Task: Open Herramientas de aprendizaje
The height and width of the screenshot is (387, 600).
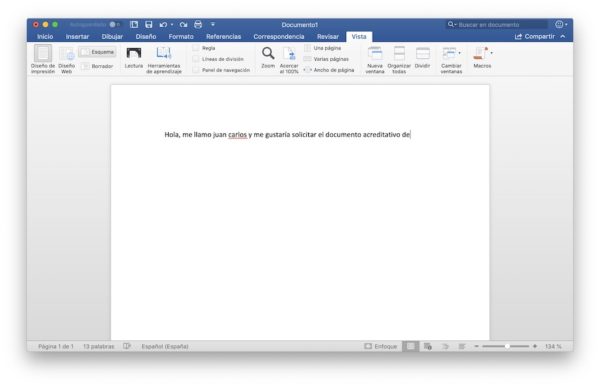Action: [x=164, y=59]
